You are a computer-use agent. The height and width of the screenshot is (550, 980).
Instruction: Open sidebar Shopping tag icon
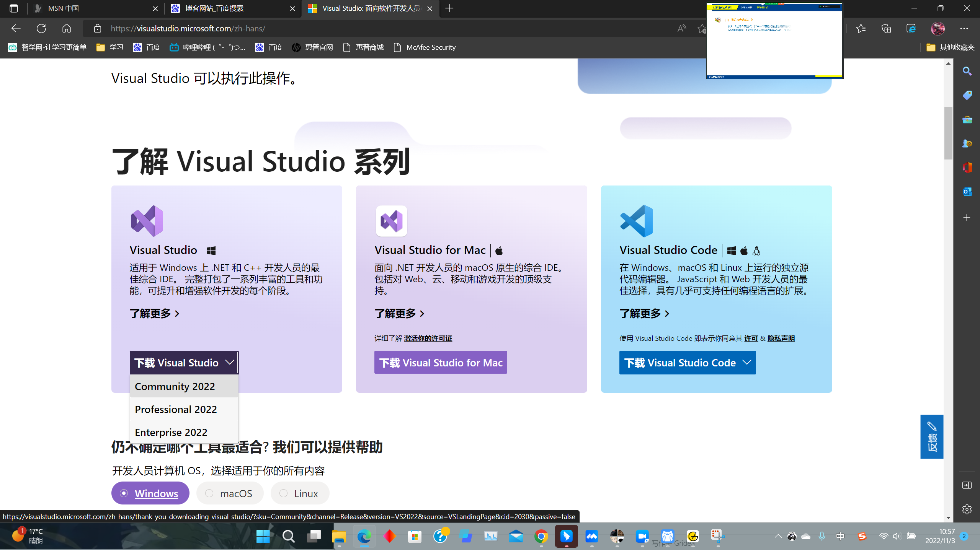tap(967, 95)
